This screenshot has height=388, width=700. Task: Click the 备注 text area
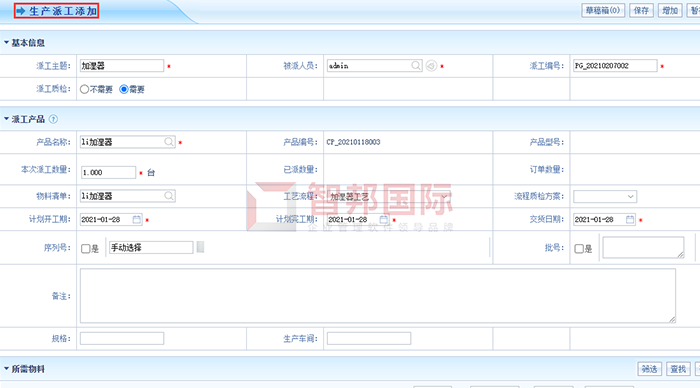[x=378, y=296]
